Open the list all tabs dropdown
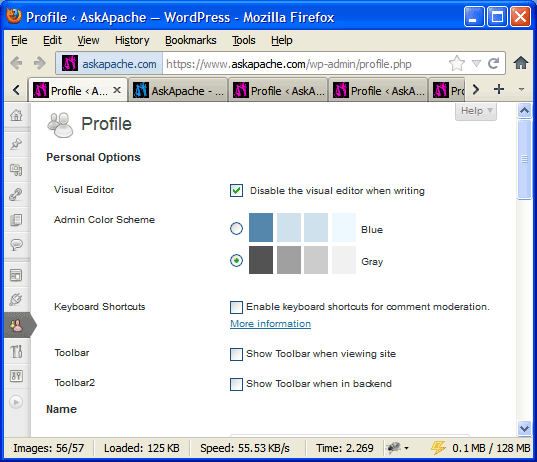537x462 pixels. pos(521,90)
